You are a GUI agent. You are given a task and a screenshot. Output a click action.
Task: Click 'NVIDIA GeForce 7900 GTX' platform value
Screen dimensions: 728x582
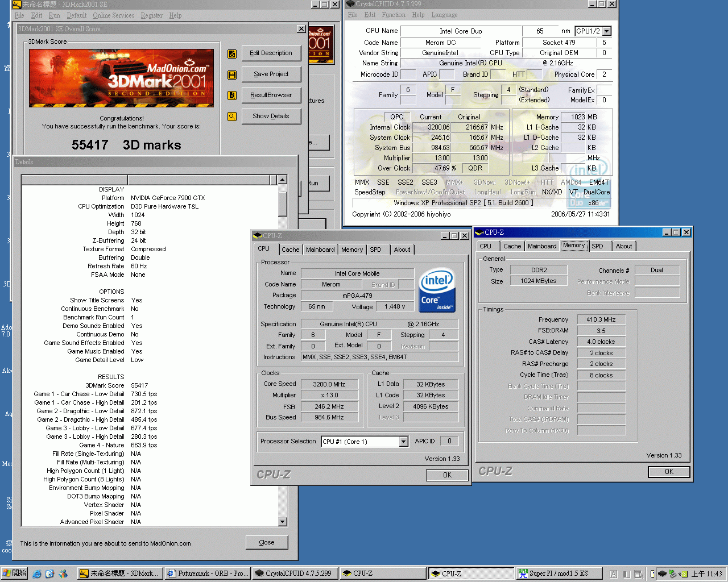(x=168, y=198)
